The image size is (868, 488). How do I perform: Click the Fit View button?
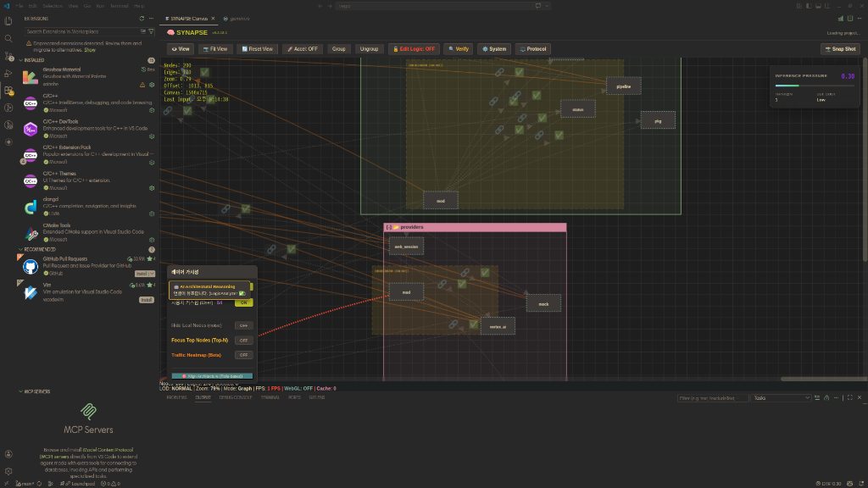[x=214, y=48]
